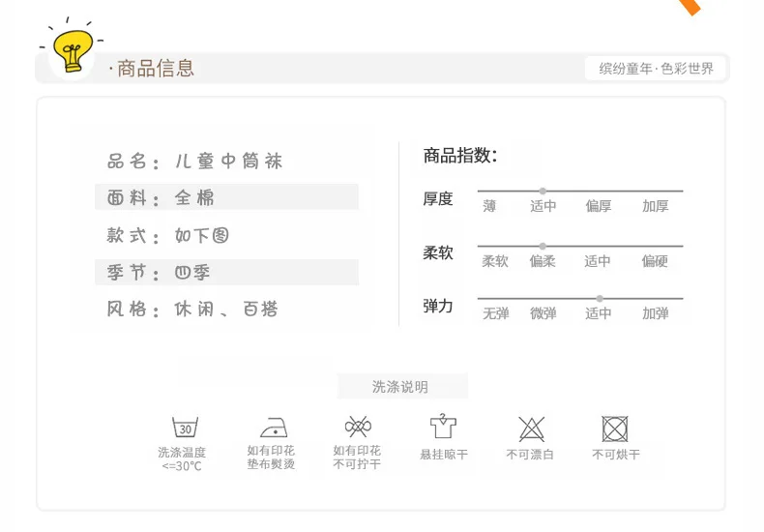
Task: Click the 面料: 全棉 highlighted row
Action: 226,196
